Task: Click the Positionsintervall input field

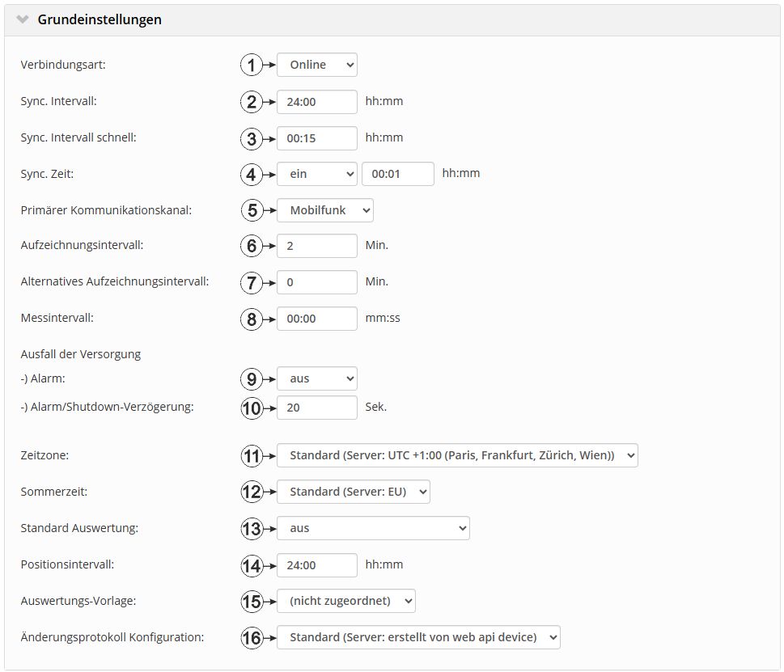Action: [316, 565]
